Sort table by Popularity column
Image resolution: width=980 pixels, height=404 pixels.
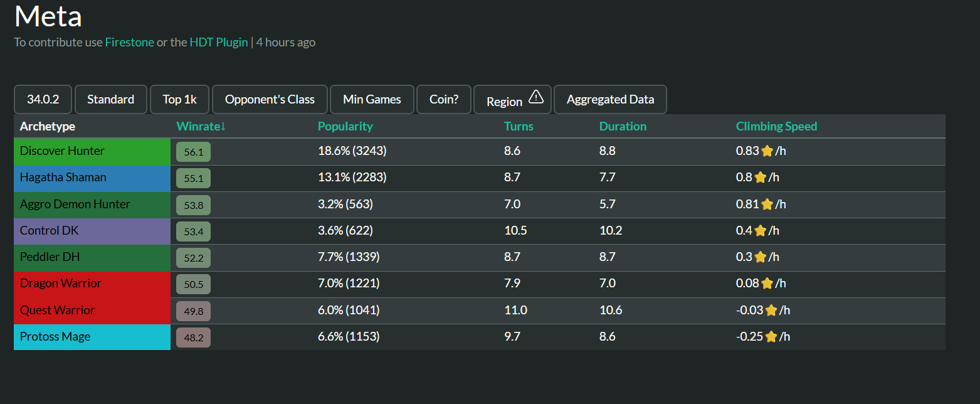(x=345, y=126)
